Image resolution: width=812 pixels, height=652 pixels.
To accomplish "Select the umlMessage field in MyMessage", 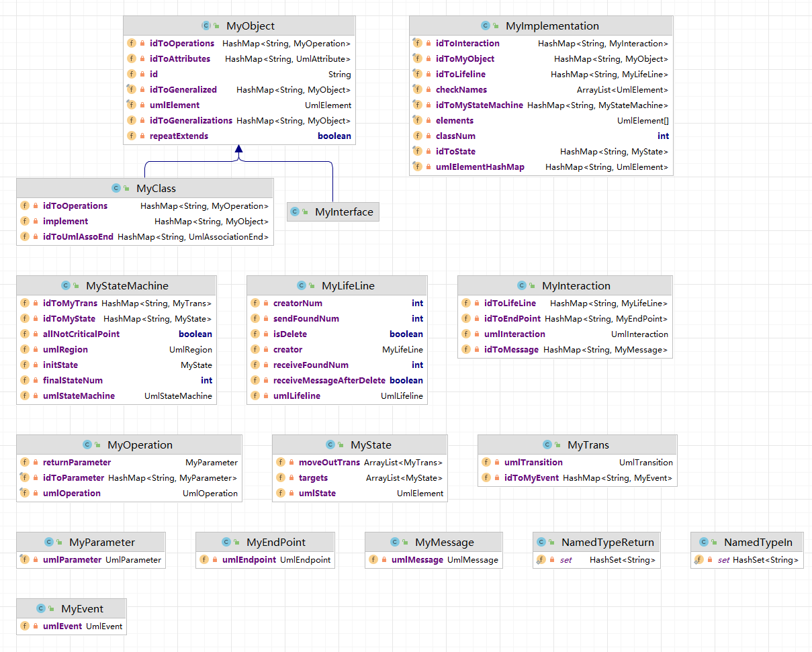I will coord(434,560).
